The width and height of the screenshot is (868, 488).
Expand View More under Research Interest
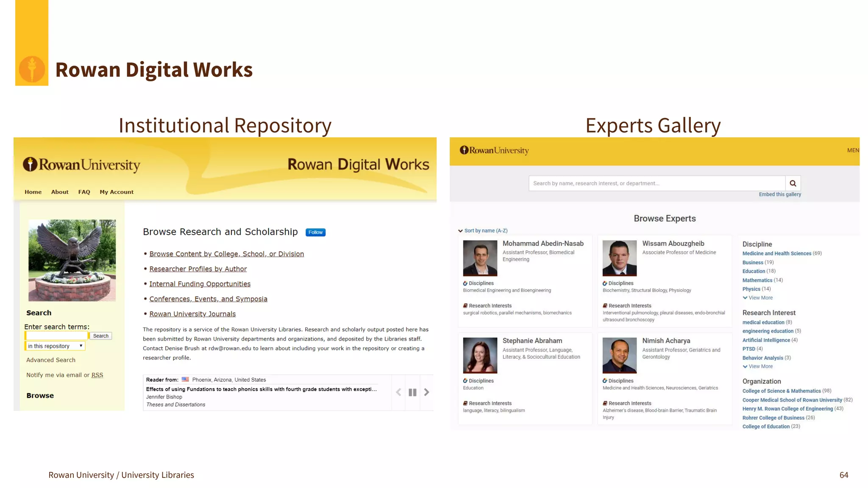click(757, 366)
